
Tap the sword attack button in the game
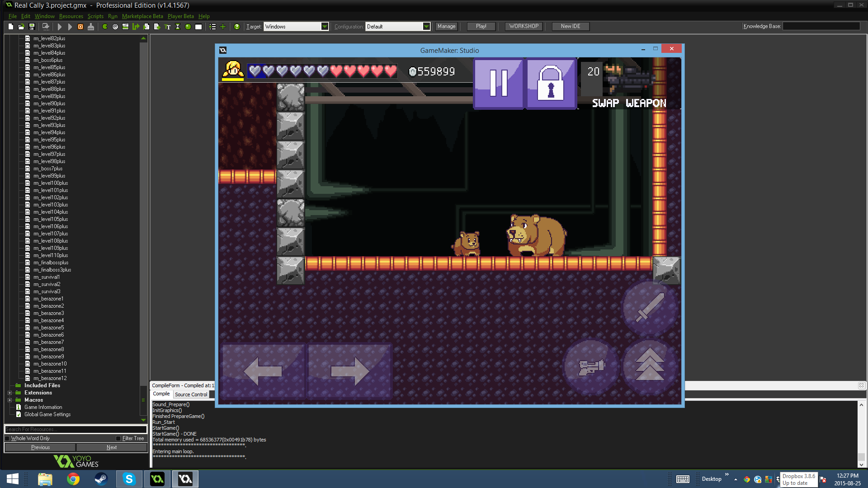click(650, 308)
